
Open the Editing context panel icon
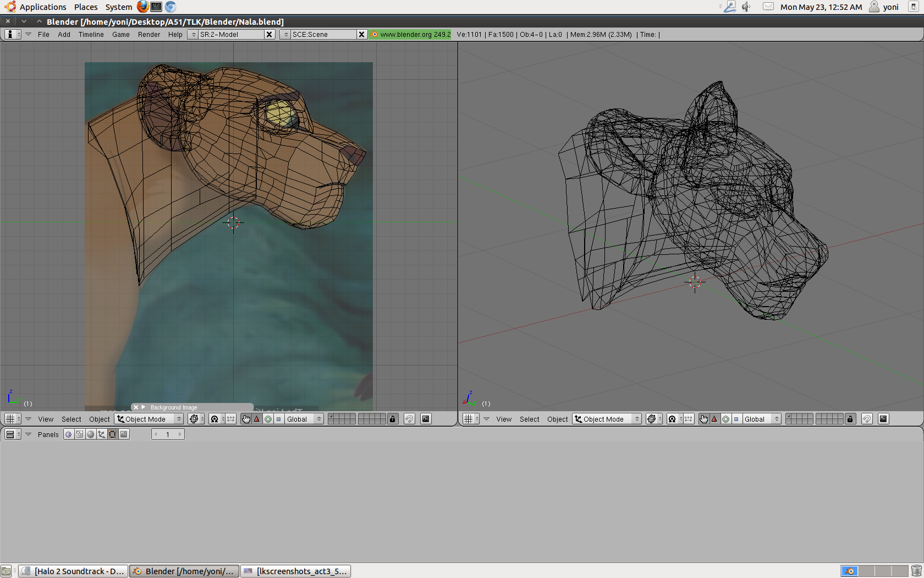[x=113, y=434]
